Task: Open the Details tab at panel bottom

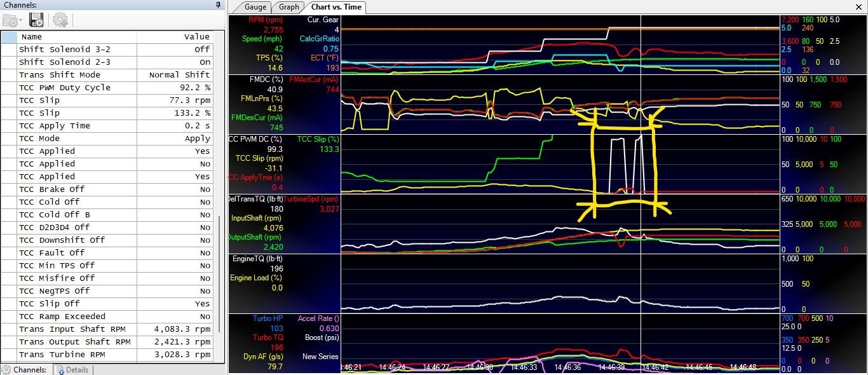Action: [76, 369]
